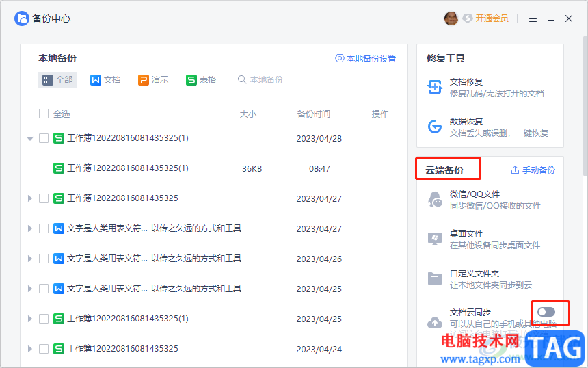Click the 大小 column header
Image resolution: width=588 pixels, height=368 pixels.
tap(248, 114)
